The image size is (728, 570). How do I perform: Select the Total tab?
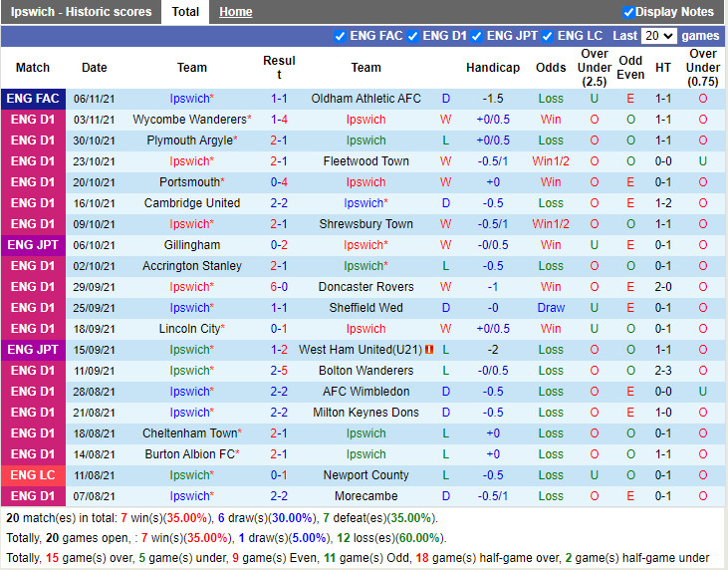coord(185,12)
